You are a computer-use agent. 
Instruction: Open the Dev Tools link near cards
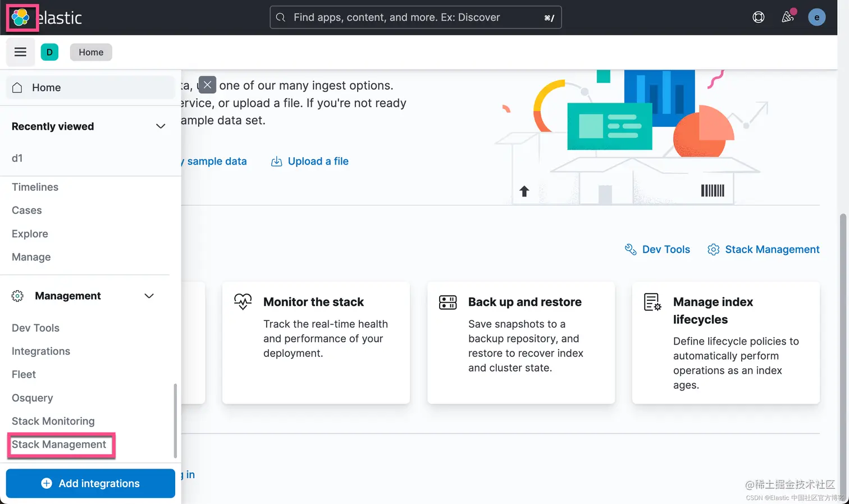[x=666, y=249]
